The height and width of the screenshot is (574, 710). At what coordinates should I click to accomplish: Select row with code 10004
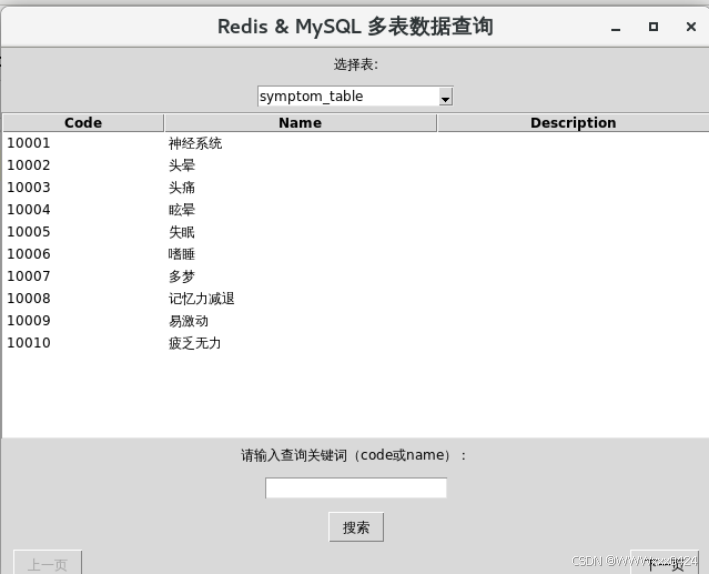[x=355, y=210]
